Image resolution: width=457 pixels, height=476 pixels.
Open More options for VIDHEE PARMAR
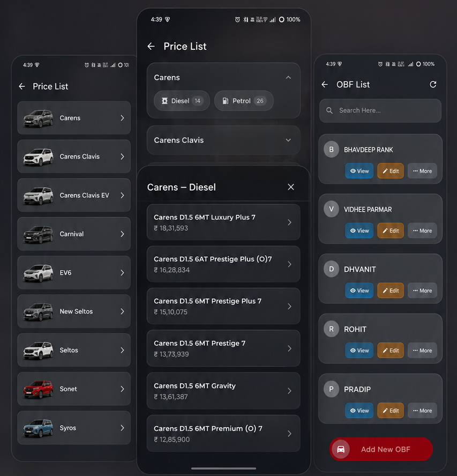[422, 230]
